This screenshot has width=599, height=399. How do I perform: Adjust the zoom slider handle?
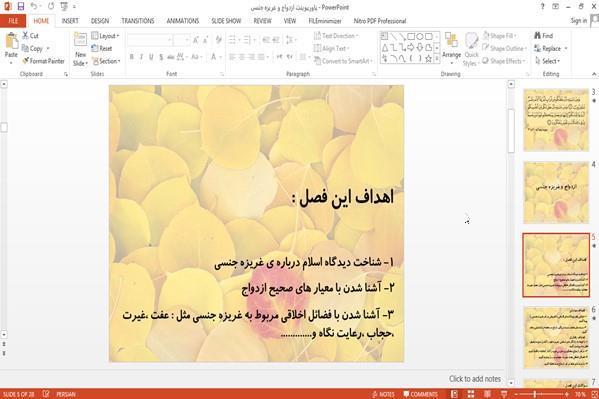[x=535, y=394]
